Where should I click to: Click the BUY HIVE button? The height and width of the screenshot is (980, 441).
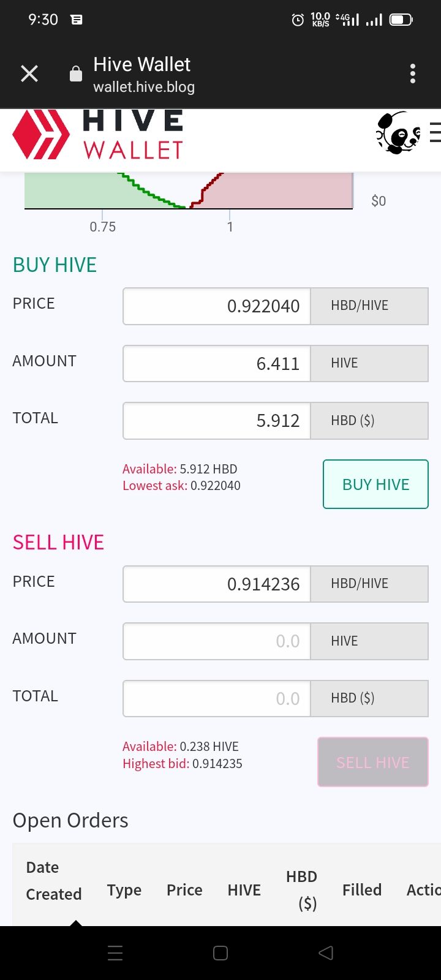(375, 484)
